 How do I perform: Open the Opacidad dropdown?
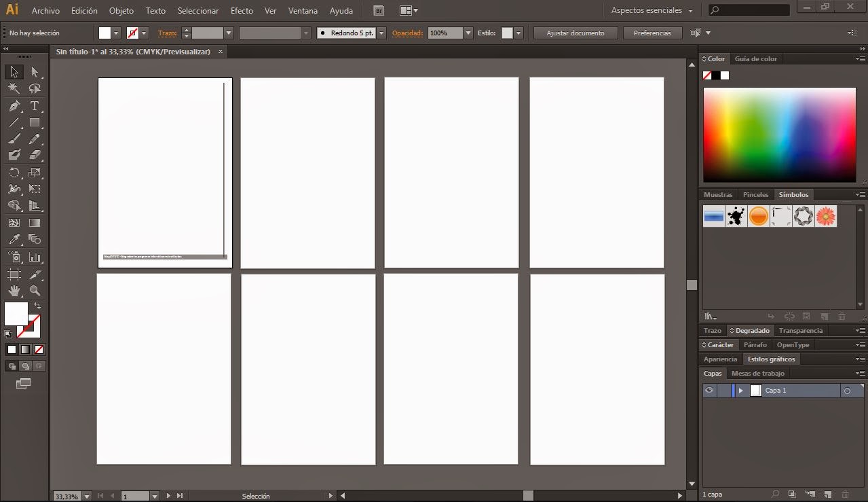click(468, 33)
